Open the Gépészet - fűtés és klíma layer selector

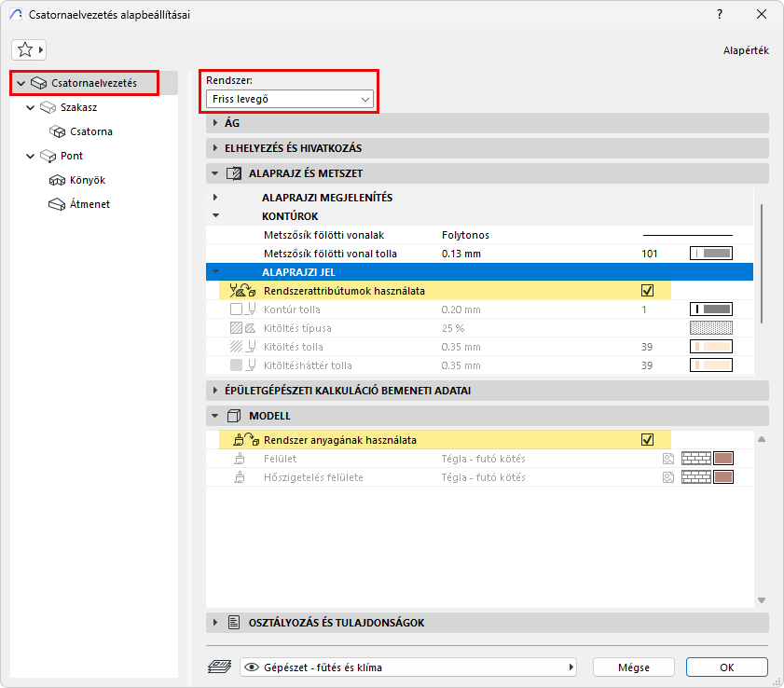pos(408,667)
